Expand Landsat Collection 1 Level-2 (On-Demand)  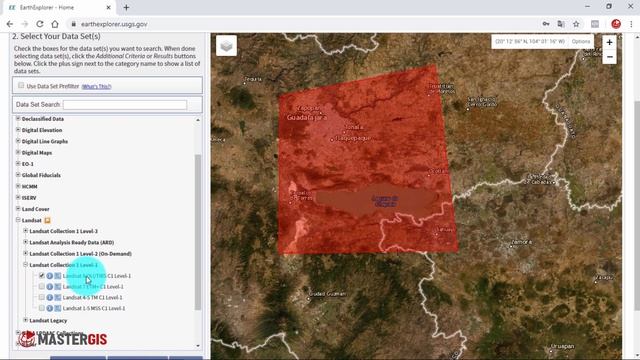(26, 253)
